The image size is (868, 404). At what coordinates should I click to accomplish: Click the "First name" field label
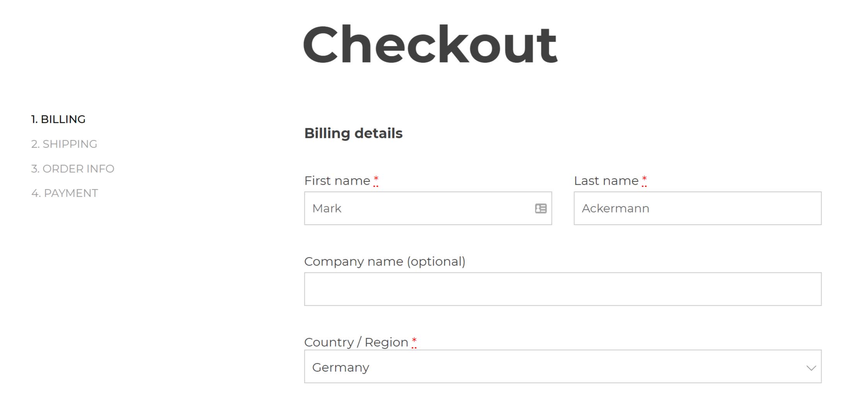click(x=337, y=181)
